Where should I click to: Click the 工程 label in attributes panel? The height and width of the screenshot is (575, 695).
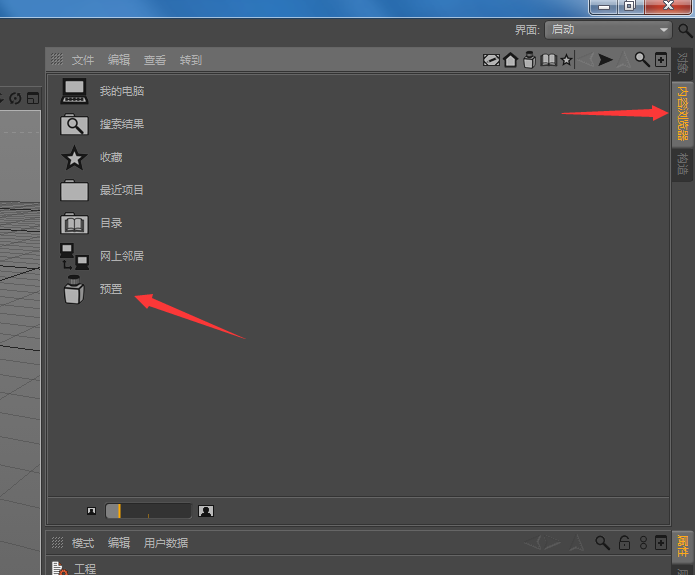pyautogui.click(x=85, y=569)
